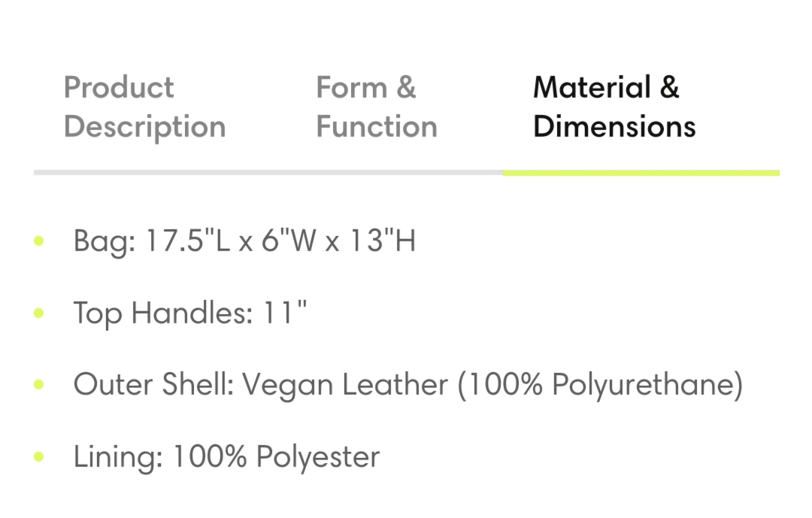The image size is (812, 518).
Task: Click the 6"W width value
Action: tap(289, 241)
